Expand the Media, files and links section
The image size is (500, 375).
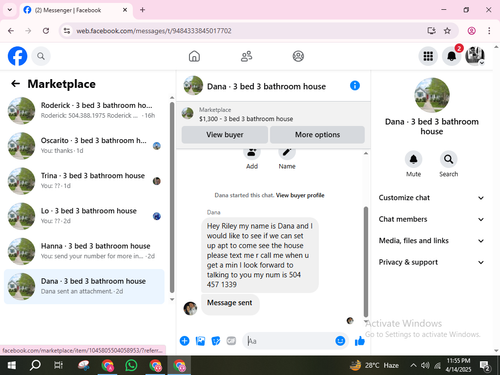[431, 241]
